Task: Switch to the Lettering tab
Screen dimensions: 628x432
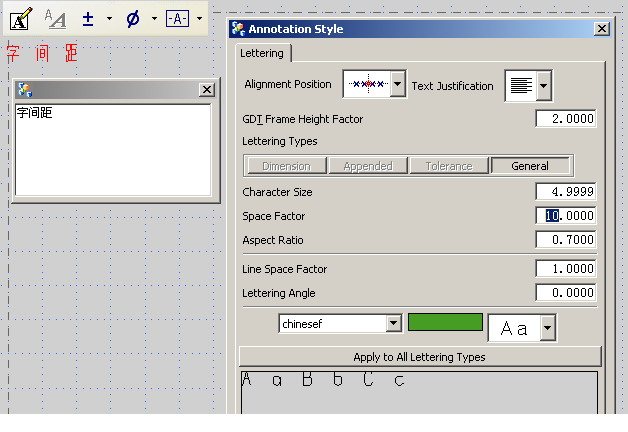Action: pos(262,53)
